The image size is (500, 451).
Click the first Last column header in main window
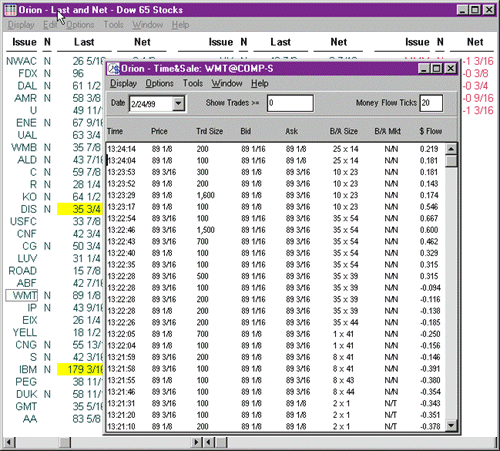(x=84, y=42)
